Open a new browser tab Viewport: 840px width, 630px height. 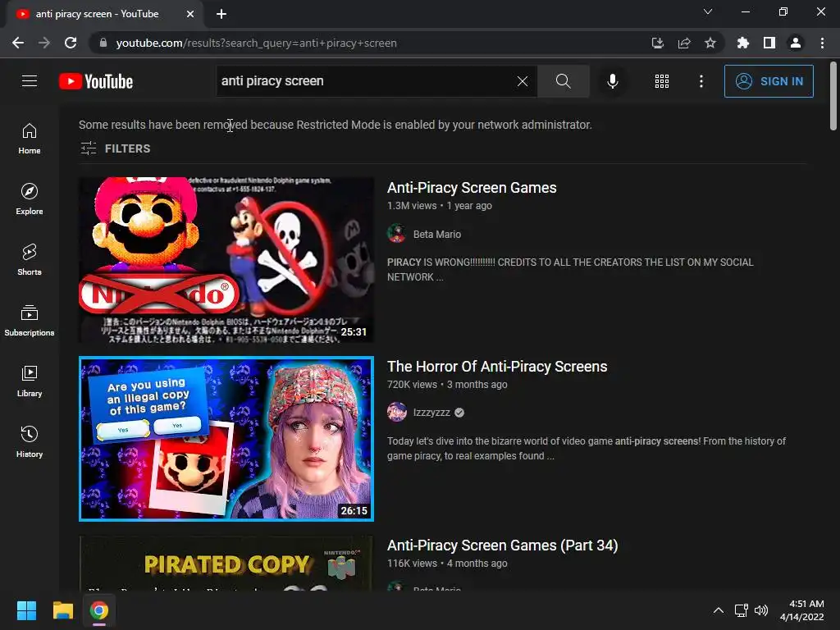coord(221,14)
